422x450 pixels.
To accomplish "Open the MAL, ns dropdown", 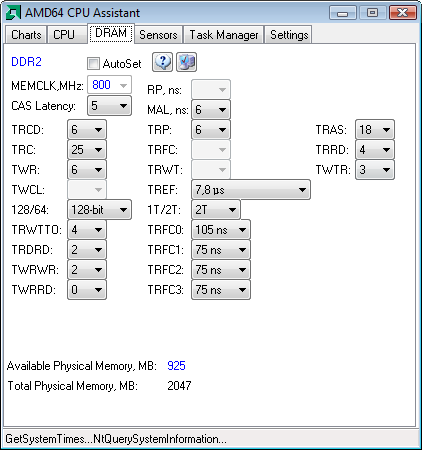I will point(211,110).
